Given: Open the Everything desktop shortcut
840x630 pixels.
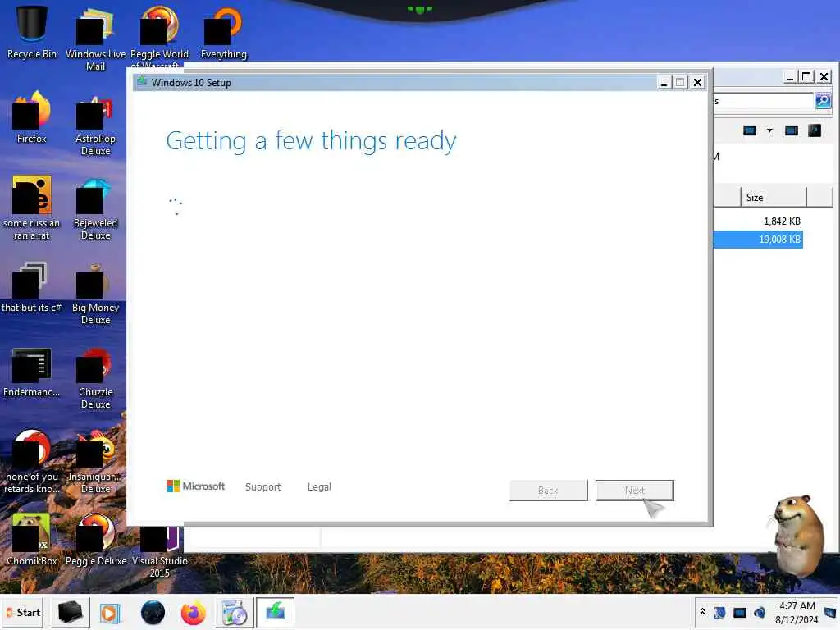Looking at the screenshot, I should (x=223, y=32).
